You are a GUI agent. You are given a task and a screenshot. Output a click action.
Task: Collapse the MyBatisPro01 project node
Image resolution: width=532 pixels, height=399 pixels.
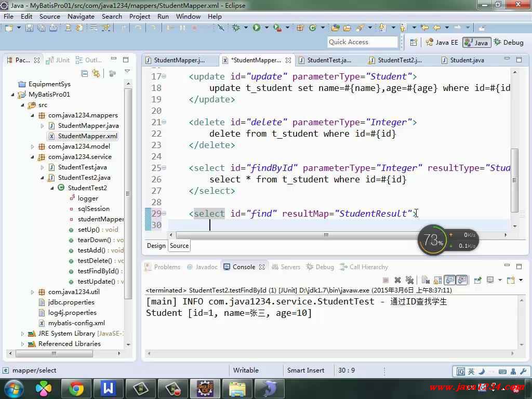(12, 95)
